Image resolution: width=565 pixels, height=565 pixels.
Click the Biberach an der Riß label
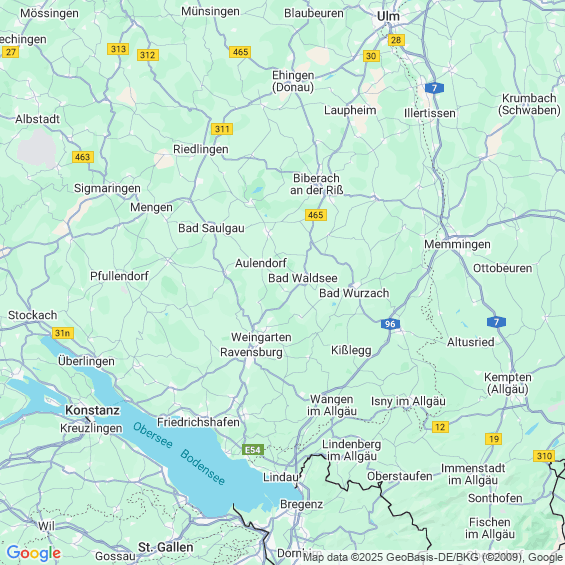point(317,184)
